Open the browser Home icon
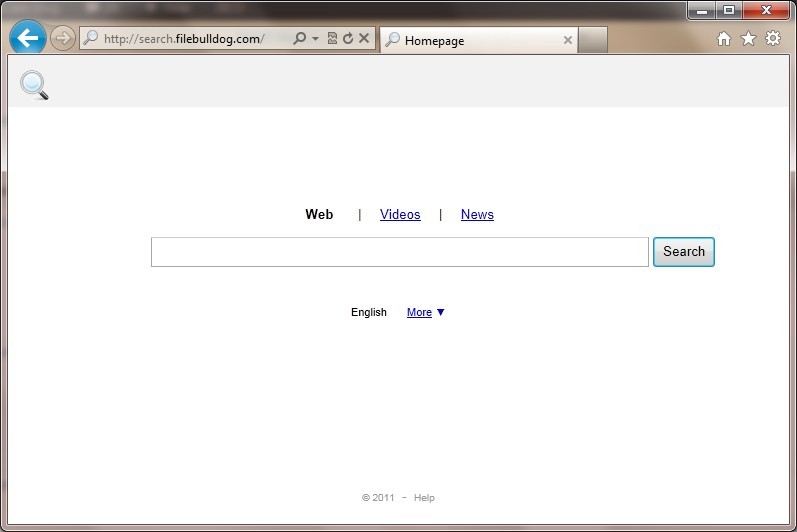 click(x=724, y=39)
